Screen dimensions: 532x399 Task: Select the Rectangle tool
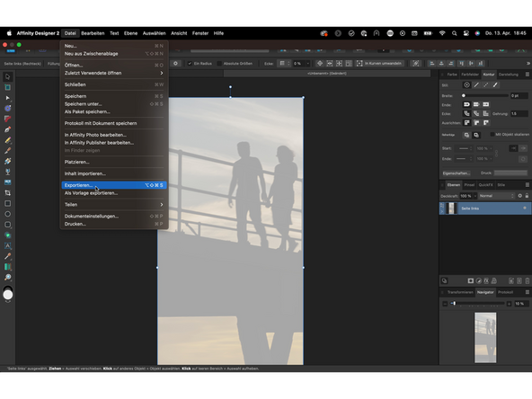point(7,203)
